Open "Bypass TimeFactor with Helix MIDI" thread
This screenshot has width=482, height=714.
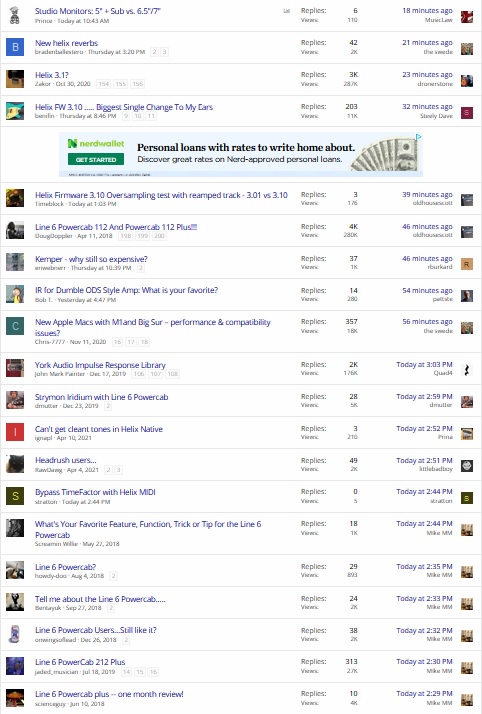click(x=95, y=492)
